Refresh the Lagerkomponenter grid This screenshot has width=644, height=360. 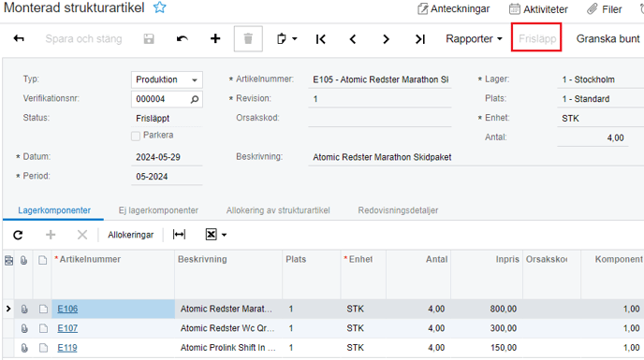[18, 235]
